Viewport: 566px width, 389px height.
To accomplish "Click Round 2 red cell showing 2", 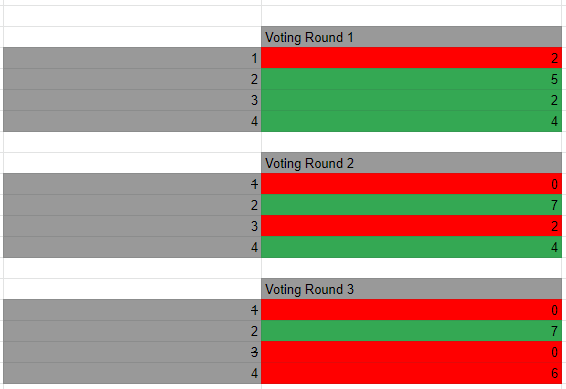I will click(412, 226).
